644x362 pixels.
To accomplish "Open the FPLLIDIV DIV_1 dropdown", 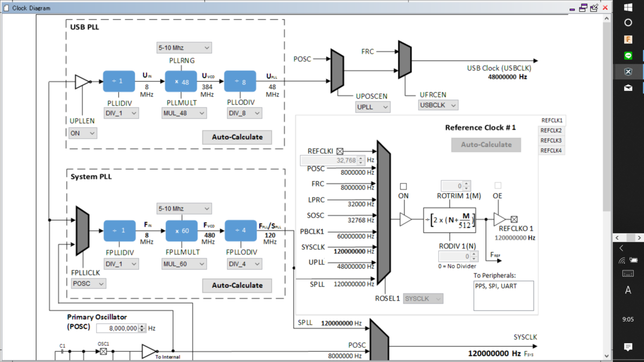I will [x=121, y=264].
